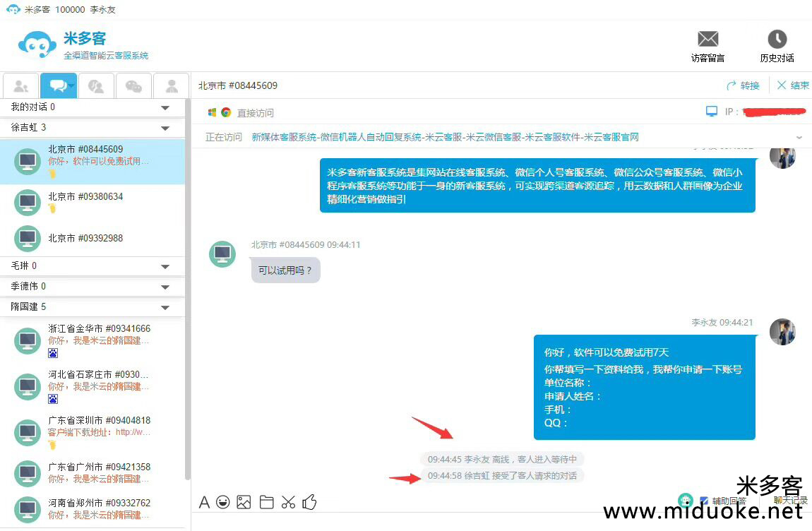Click the insert image icon
This screenshot has width=812, height=531.
click(244, 502)
